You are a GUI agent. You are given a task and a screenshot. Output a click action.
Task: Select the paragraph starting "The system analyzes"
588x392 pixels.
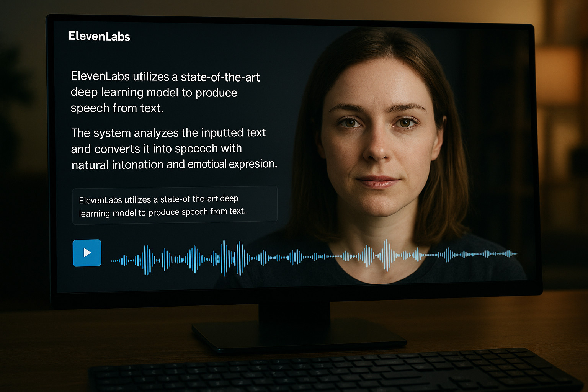(x=174, y=149)
